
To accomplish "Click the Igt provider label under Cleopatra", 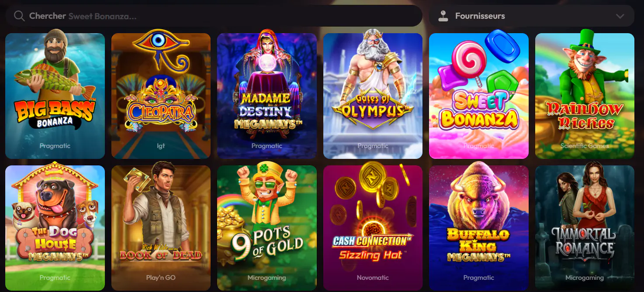I will pos(161,146).
